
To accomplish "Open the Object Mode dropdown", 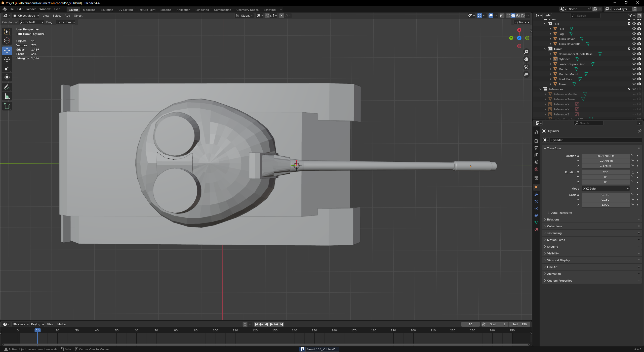I will [x=26, y=16].
